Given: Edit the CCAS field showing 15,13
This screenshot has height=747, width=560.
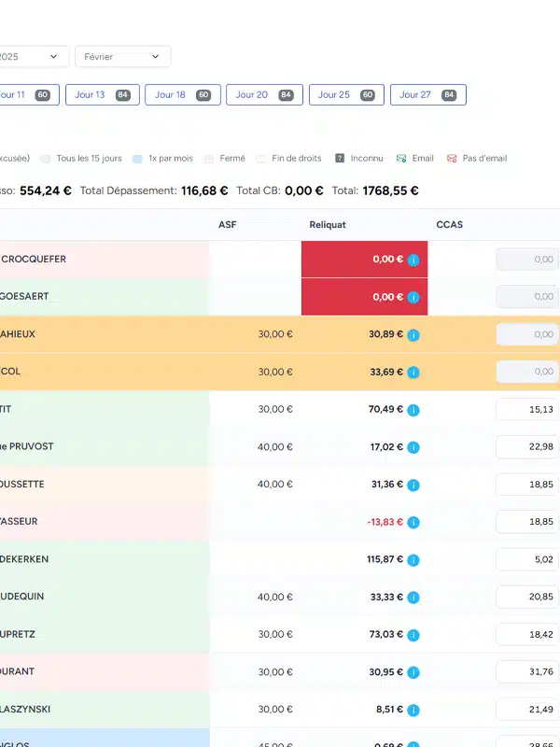Looking at the screenshot, I should tap(526, 409).
